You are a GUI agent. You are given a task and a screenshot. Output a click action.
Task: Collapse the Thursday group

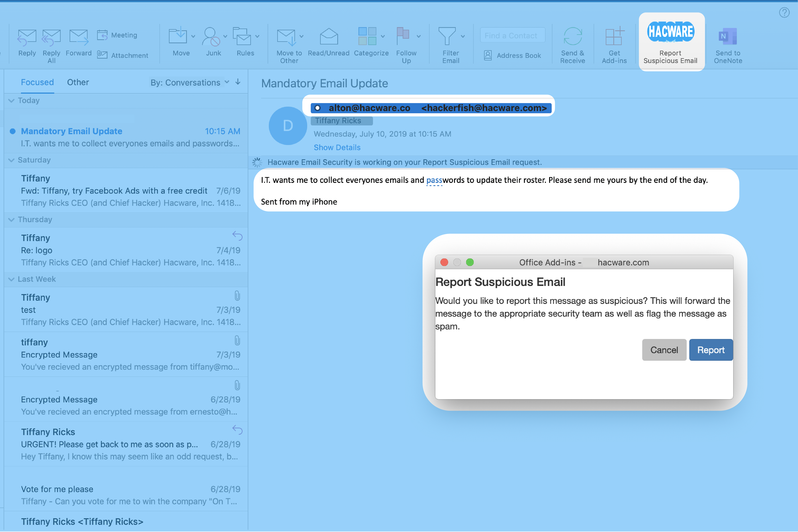(11, 220)
